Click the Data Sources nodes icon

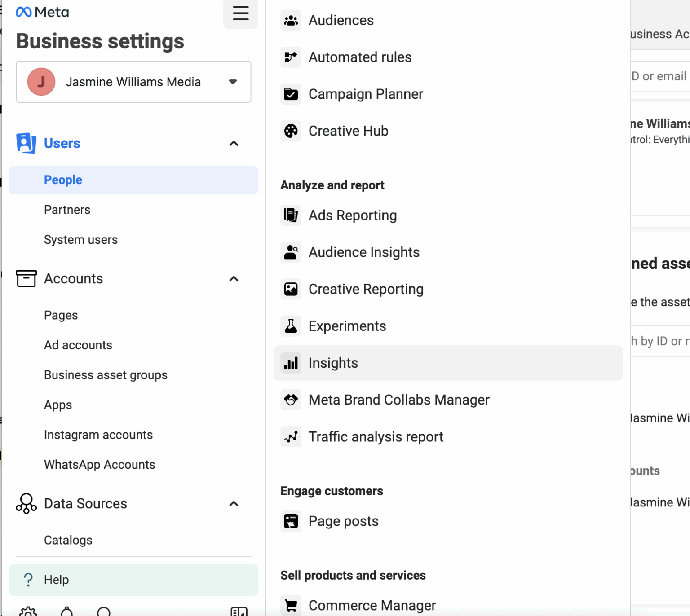26,504
